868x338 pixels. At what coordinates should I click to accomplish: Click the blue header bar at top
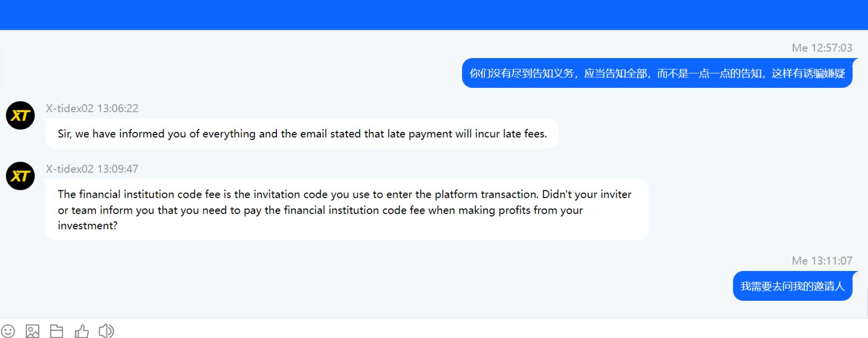pos(434,15)
